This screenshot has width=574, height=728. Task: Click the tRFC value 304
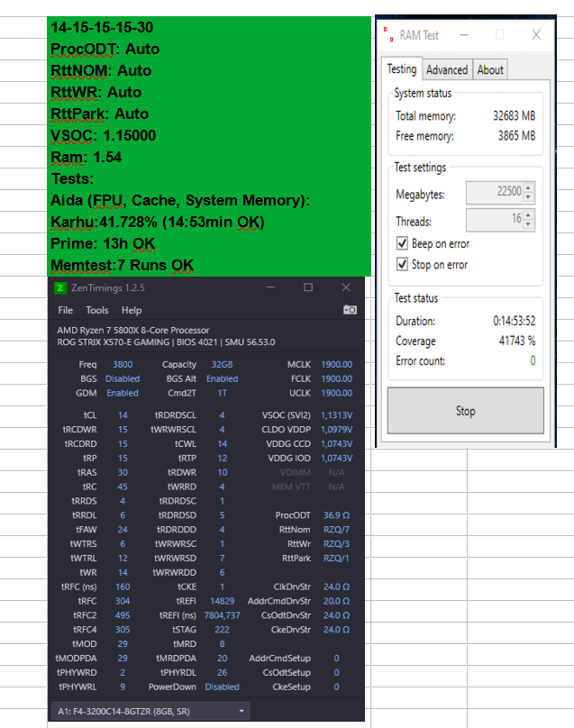pos(123,601)
